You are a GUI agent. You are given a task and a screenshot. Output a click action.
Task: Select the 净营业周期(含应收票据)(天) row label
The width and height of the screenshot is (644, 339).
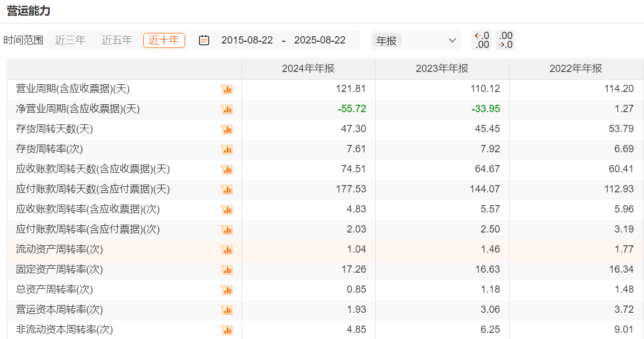78,109
